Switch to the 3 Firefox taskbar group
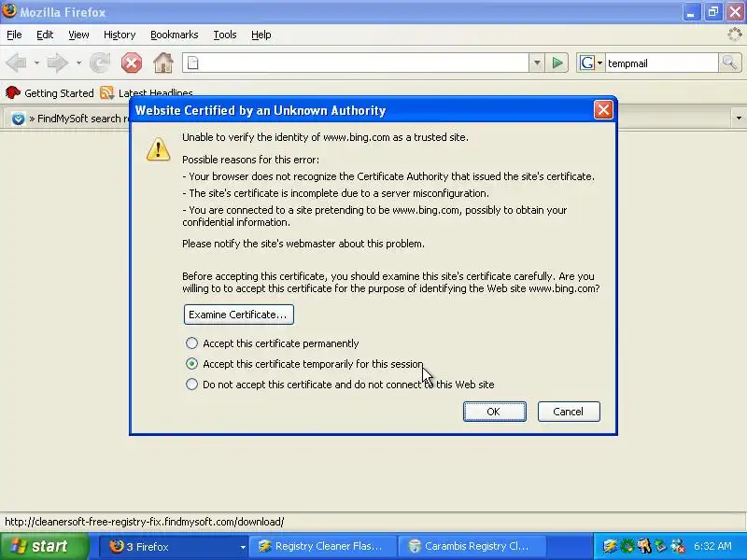Viewport: 747px width, 560px height. (174, 546)
